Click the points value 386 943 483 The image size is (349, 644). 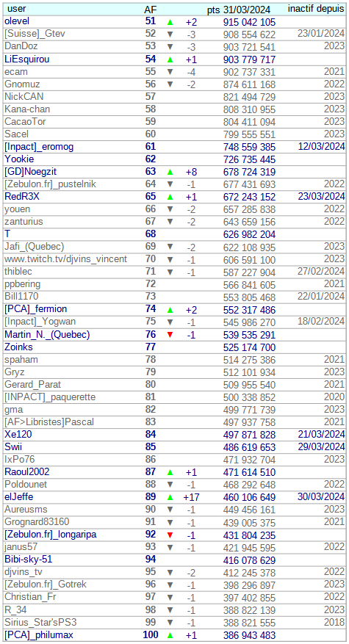pyautogui.click(x=249, y=635)
